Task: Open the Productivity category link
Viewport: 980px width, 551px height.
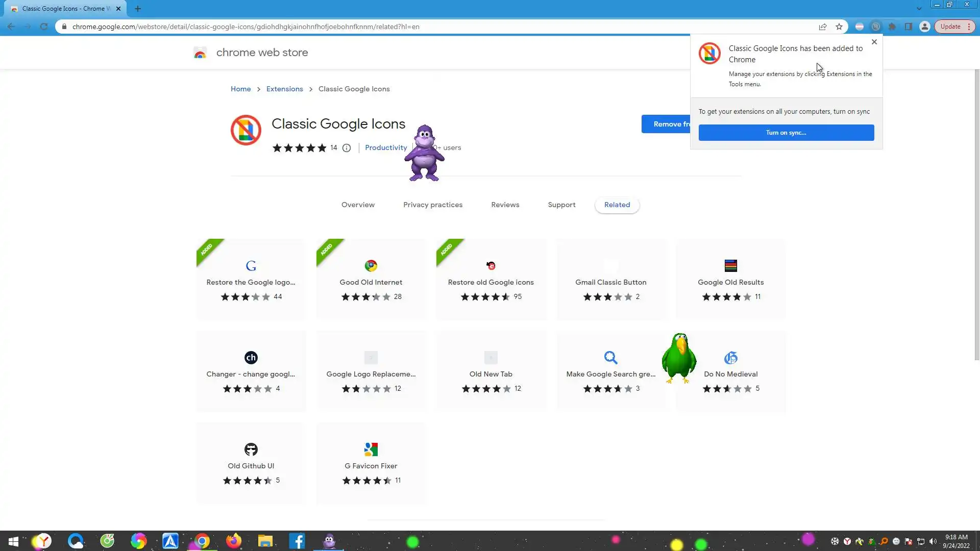Action: tap(386, 147)
